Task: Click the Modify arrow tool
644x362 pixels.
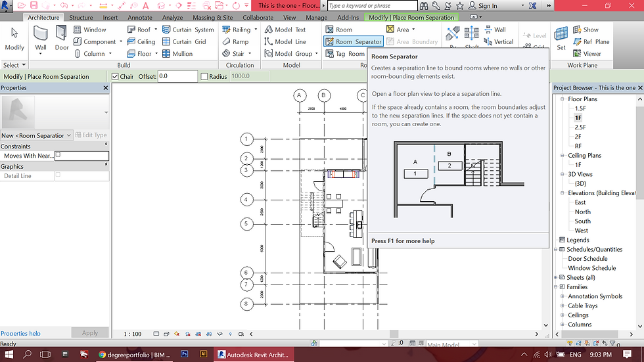Action: pyautogui.click(x=14, y=38)
